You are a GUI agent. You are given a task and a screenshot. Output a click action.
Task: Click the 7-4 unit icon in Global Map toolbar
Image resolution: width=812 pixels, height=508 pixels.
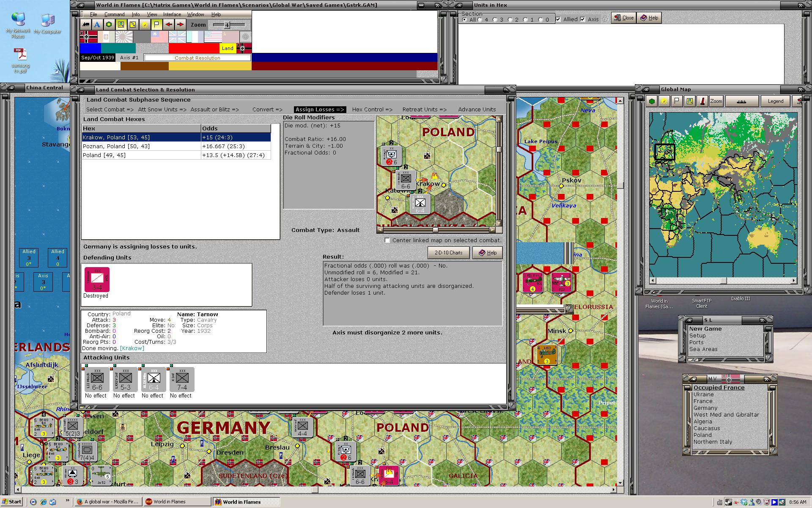(x=689, y=101)
